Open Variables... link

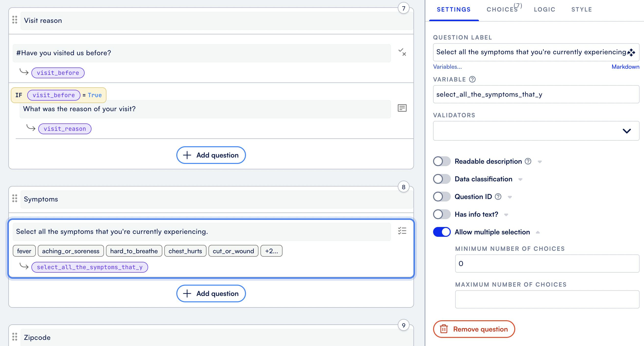pyautogui.click(x=447, y=67)
